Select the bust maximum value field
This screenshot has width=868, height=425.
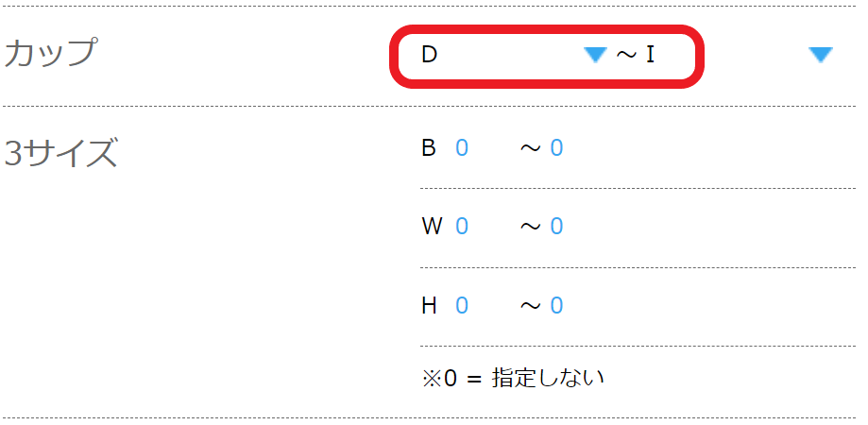tap(556, 148)
